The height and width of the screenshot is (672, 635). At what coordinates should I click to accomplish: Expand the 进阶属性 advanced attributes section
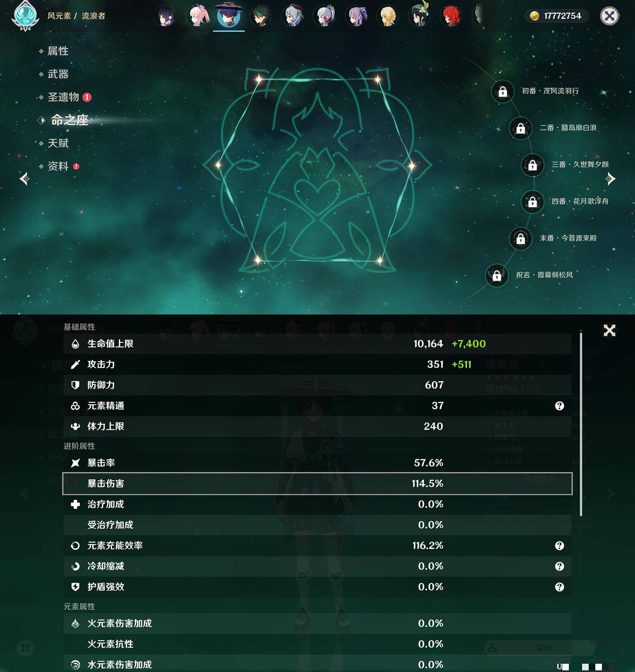[78, 446]
